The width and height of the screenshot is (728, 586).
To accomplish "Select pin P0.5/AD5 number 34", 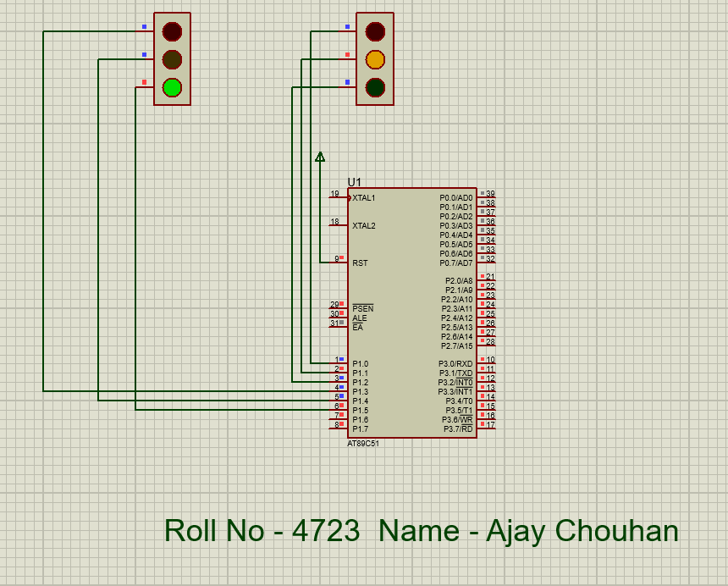I will coord(487,243).
